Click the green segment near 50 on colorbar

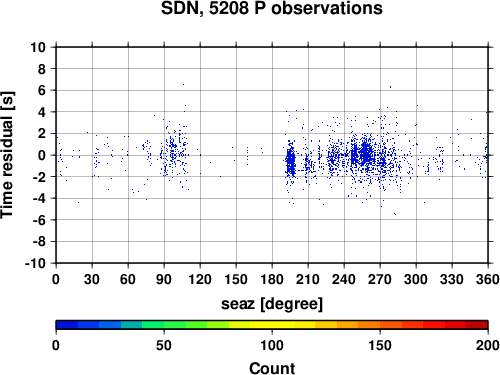(164, 325)
